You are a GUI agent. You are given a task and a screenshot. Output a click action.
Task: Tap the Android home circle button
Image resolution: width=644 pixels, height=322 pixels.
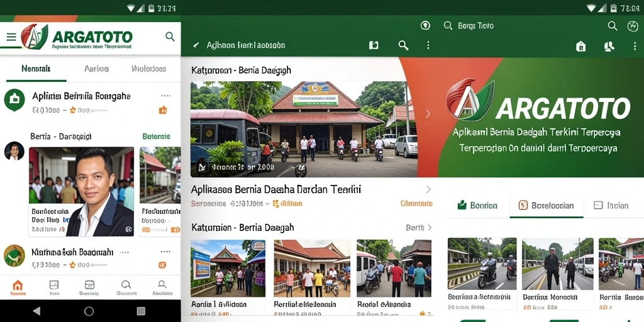pyautogui.click(x=89, y=311)
